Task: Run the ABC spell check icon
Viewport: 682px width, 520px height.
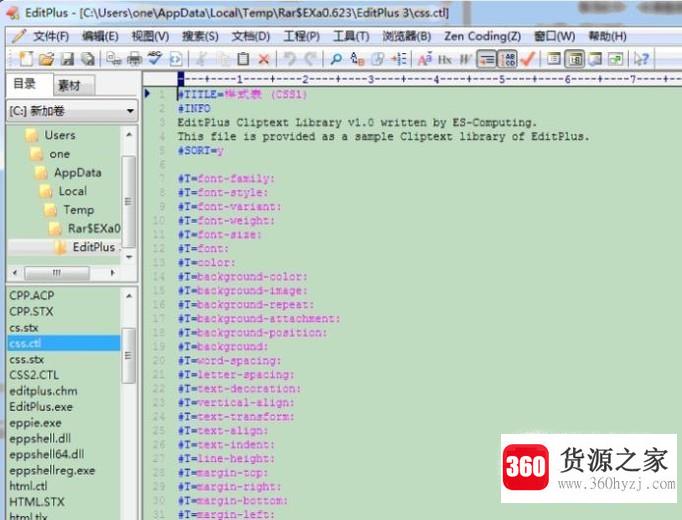Action: click(x=155, y=59)
